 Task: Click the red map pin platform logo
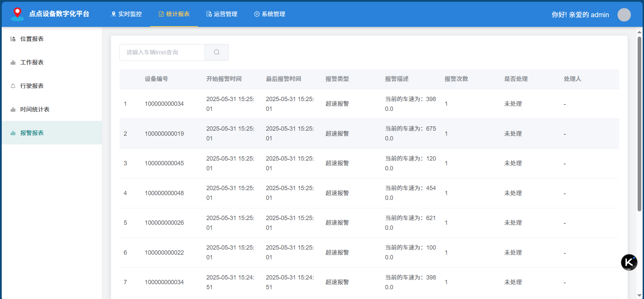pyautogui.click(x=17, y=14)
